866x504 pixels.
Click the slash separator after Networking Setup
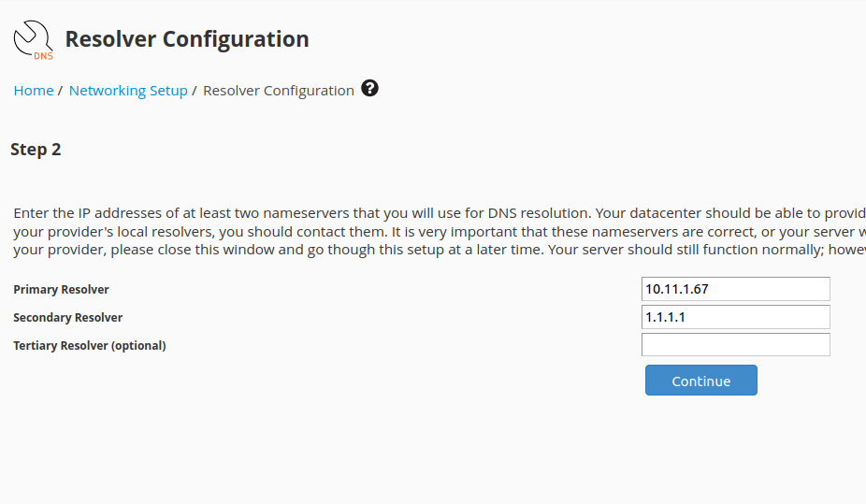[x=195, y=91]
